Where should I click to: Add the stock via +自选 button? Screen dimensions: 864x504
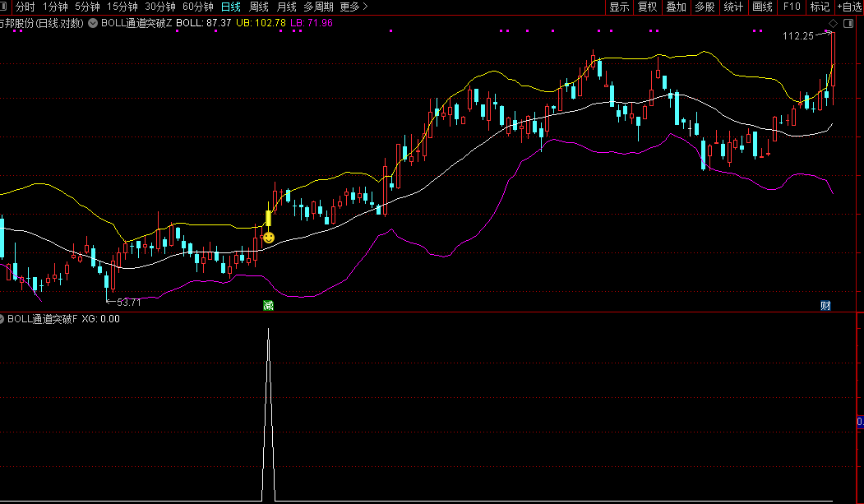849,7
